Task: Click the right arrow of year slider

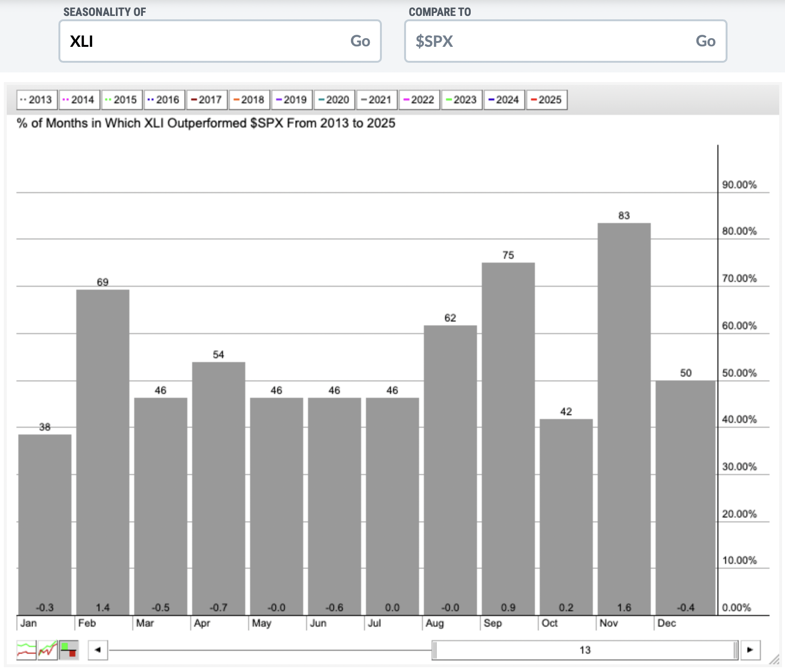Action: point(750,650)
